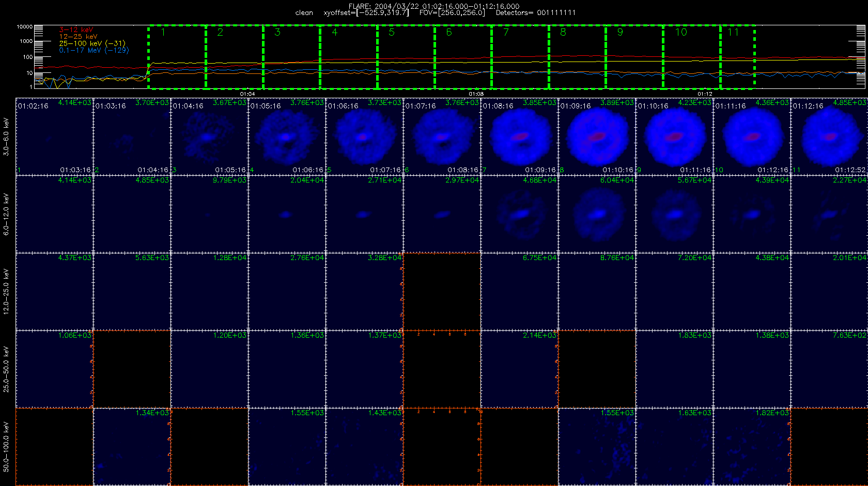Click the FLARE 2004/03/22 title line
The width and height of the screenshot is (868, 486).
tap(434, 6)
